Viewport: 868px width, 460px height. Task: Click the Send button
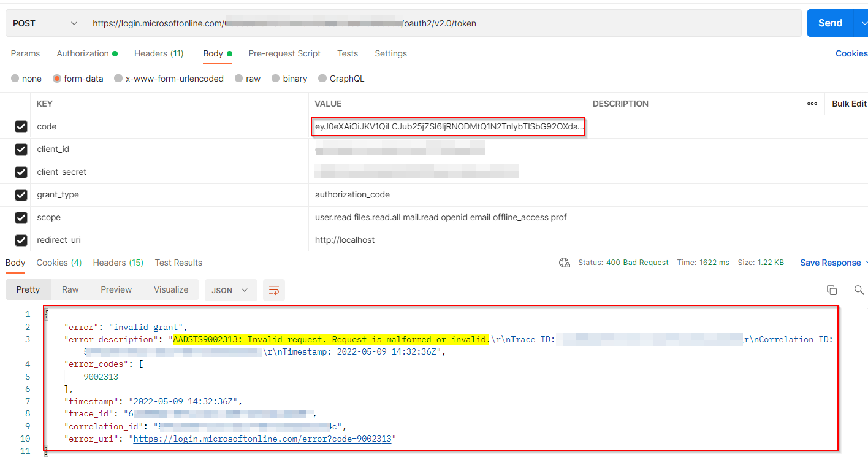[829, 22]
